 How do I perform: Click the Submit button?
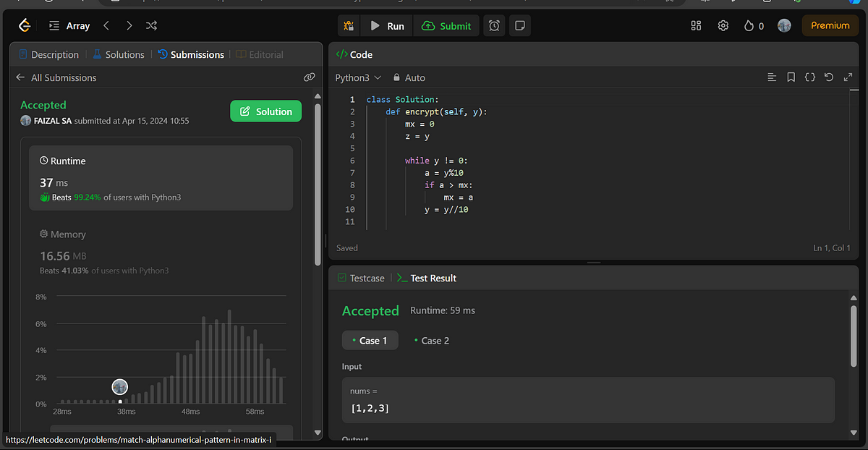pos(446,25)
